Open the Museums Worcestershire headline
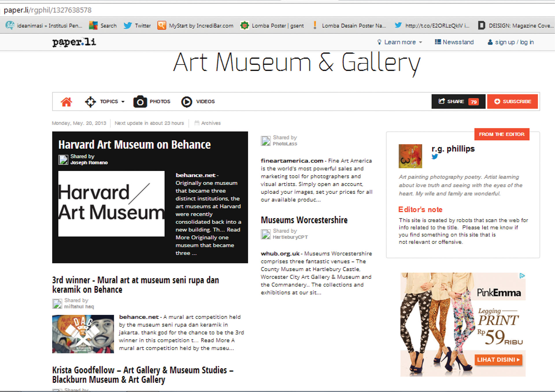The image size is (555, 392). [x=304, y=220]
